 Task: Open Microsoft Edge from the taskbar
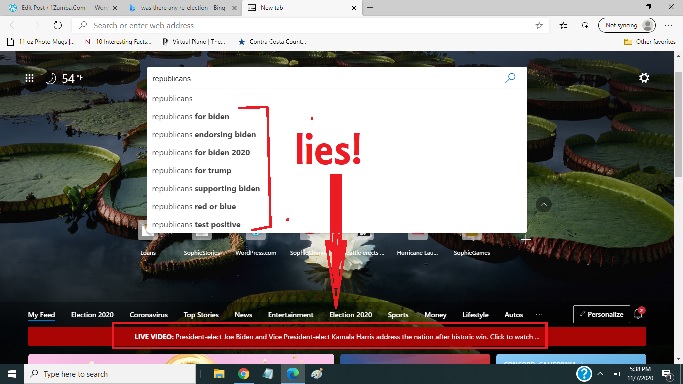pyautogui.click(x=293, y=374)
